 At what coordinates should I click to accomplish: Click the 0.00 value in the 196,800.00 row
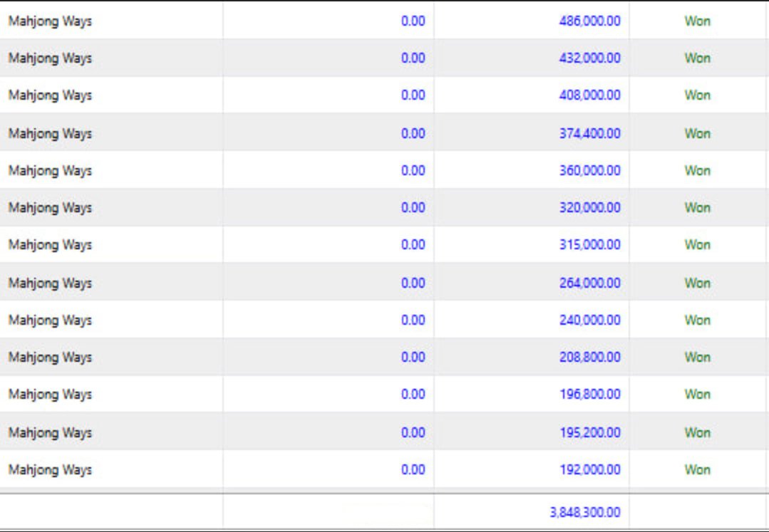pos(413,395)
